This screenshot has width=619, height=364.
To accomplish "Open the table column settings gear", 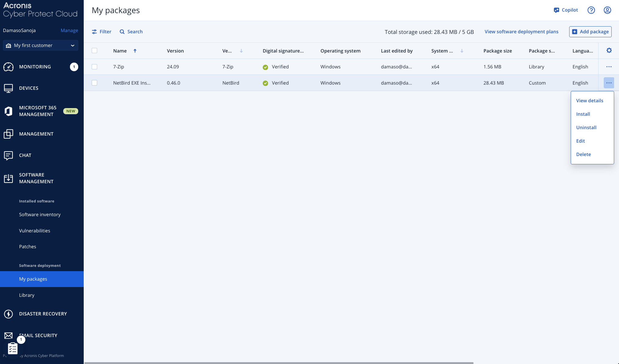I will [609, 50].
